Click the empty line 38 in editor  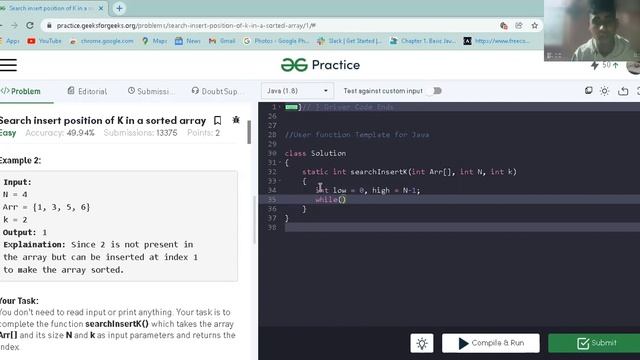point(461,227)
